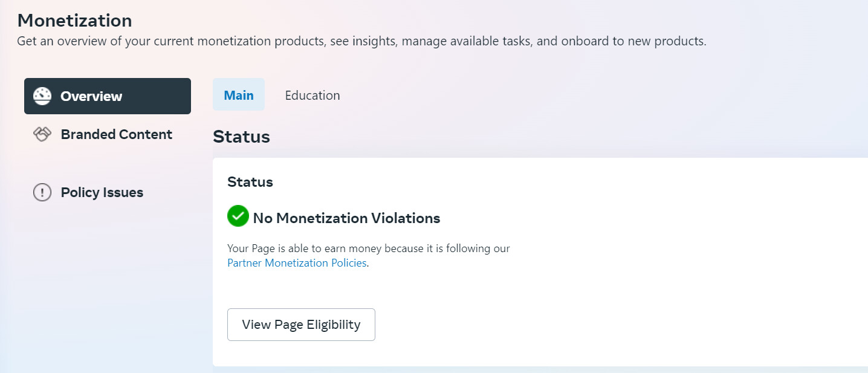Go to the Policy Issues label
The height and width of the screenshot is (373, 868).
[102, 193]
